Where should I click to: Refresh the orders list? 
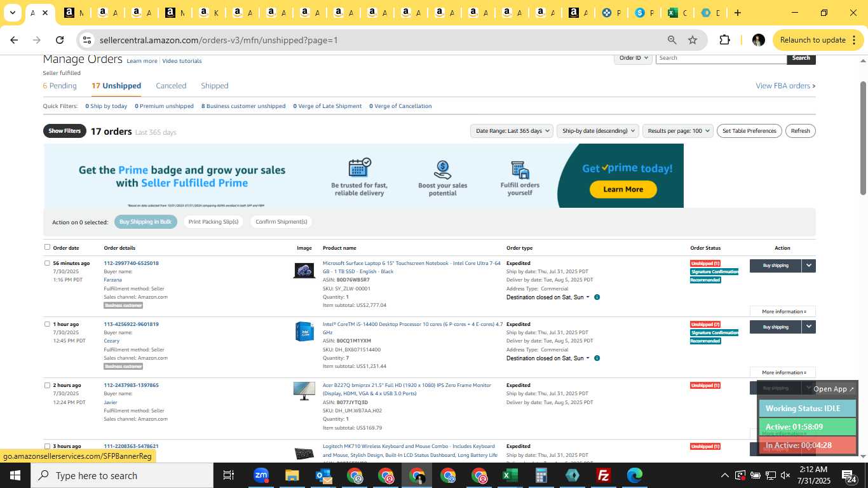800,131
